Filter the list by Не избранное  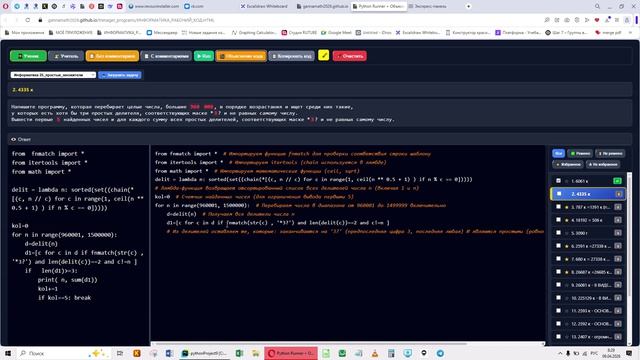(x=603, y=164)
